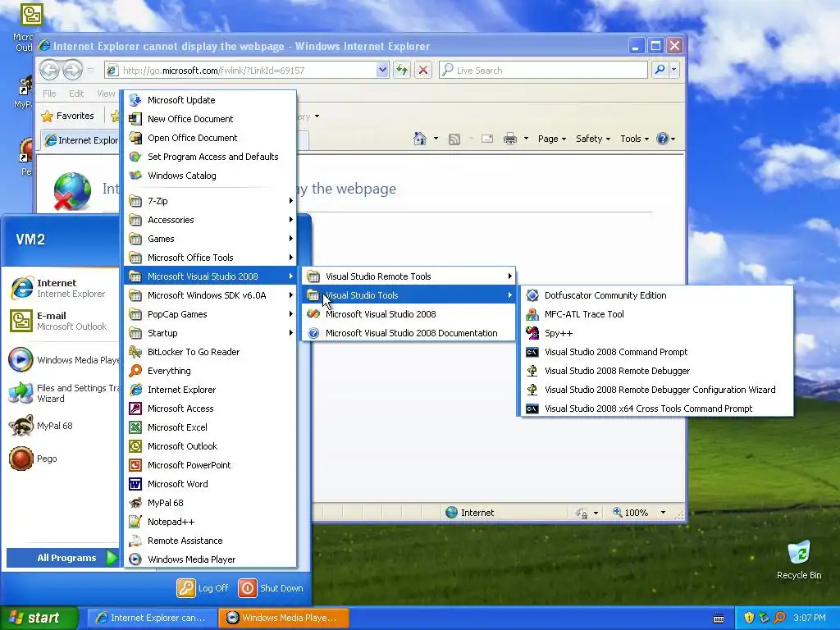Viewport: 840px width, 630px height.
Task: Launch Microsoft Word
Action: (211, 484)
